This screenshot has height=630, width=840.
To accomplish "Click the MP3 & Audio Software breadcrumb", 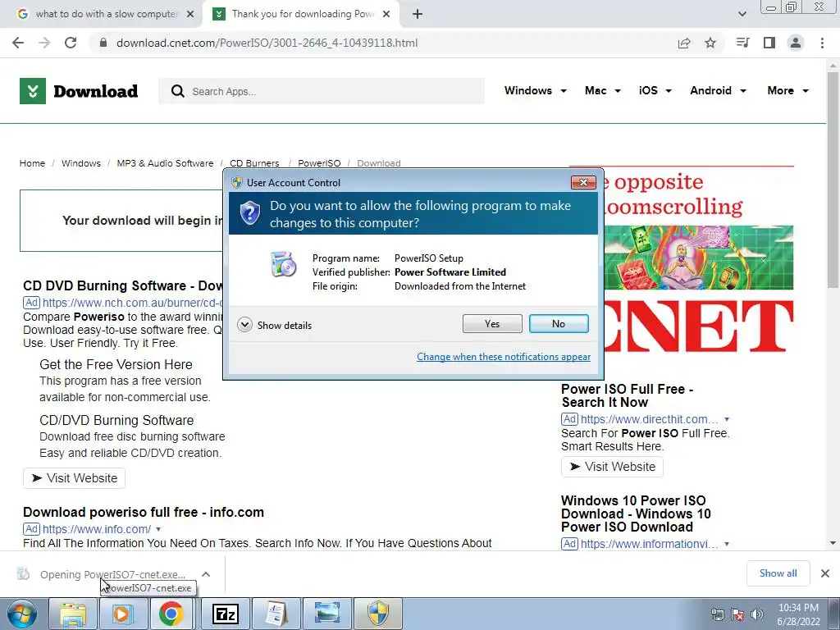I will click(165, 163).
